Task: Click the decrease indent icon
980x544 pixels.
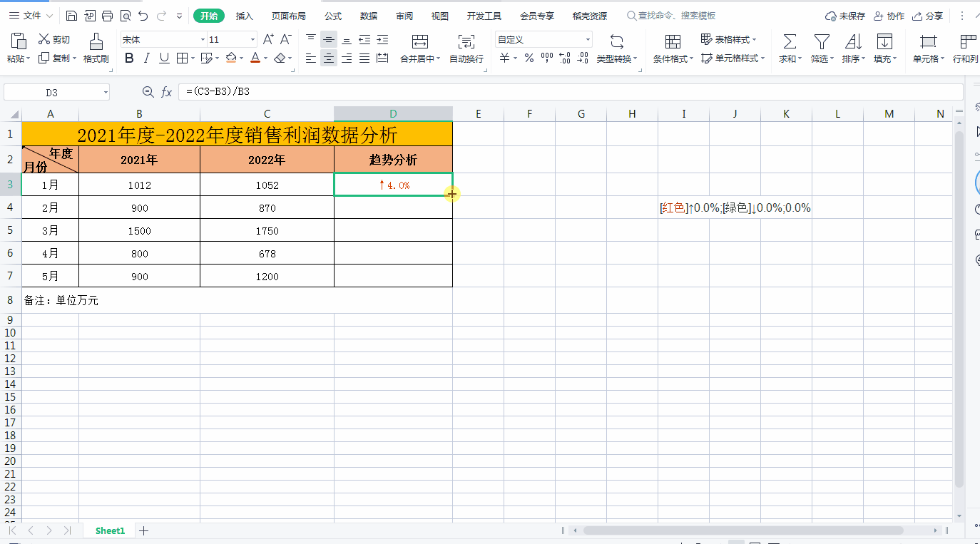Action: click(x=364, y=40)
